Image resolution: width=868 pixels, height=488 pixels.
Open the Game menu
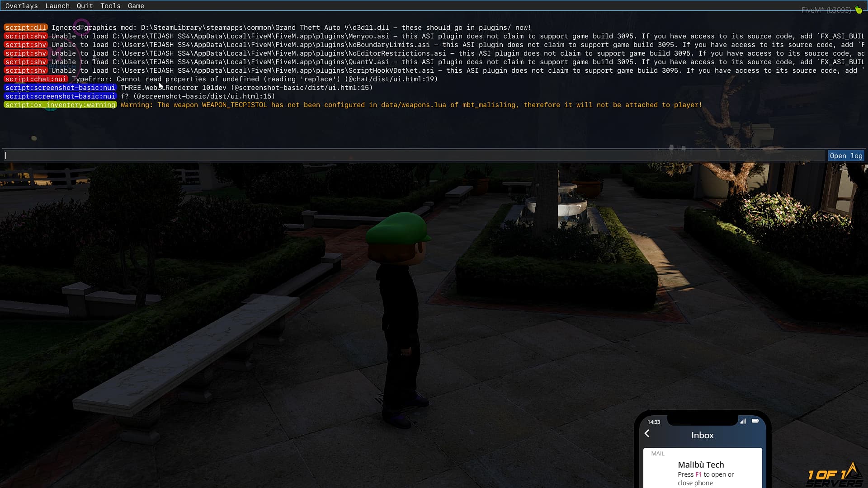pos(136,6)
